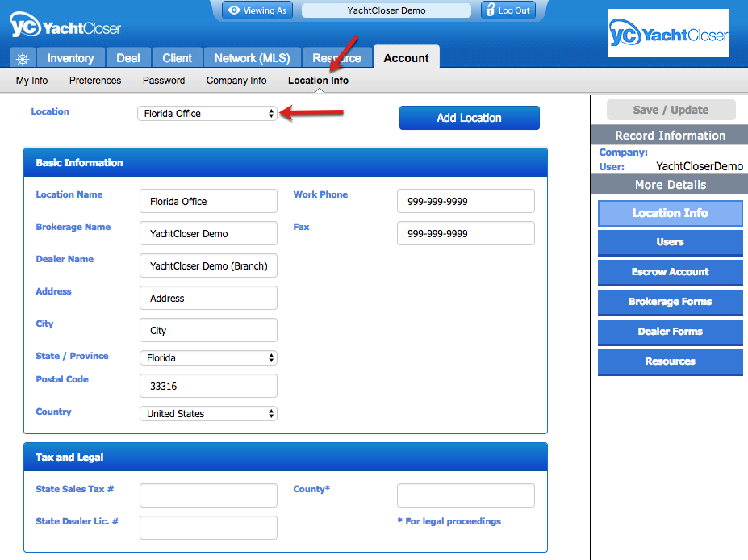Click the State Sales Tax # field
Viewport: 748px width, 560px height.
[x=208, y=495]
